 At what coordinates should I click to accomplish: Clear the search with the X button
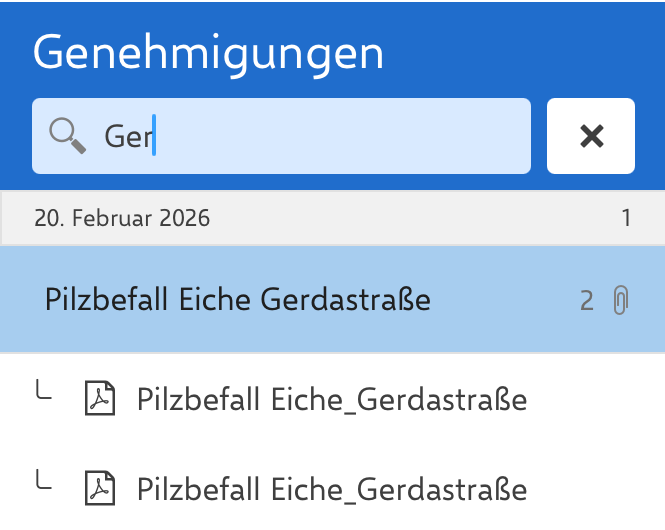(591, 136)
